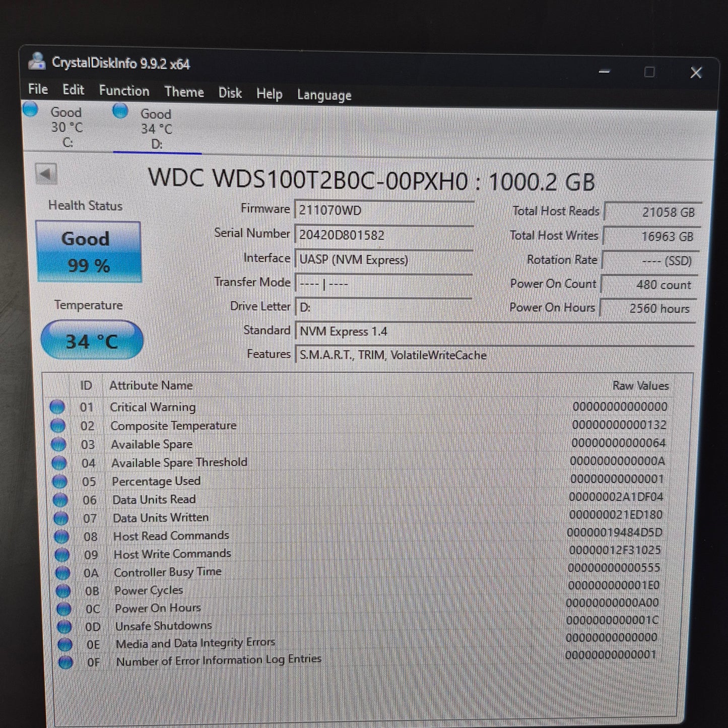Click the status dot for Data Units Read
Screen dimensions: 728x728
pos(60,500)
